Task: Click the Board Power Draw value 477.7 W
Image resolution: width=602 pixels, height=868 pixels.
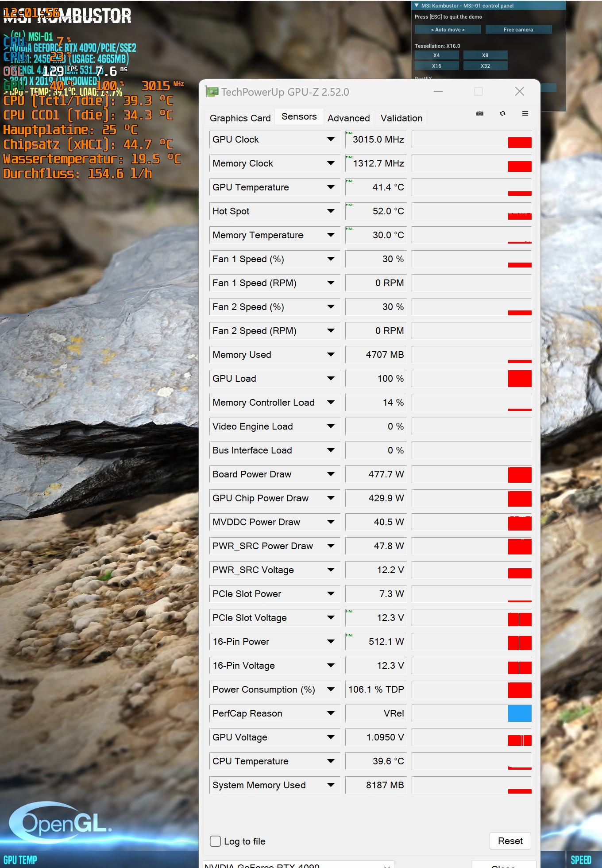Action: click(376, 474)
